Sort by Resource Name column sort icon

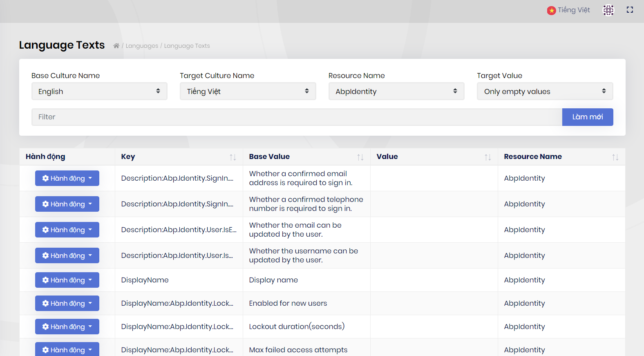(615, 157)
